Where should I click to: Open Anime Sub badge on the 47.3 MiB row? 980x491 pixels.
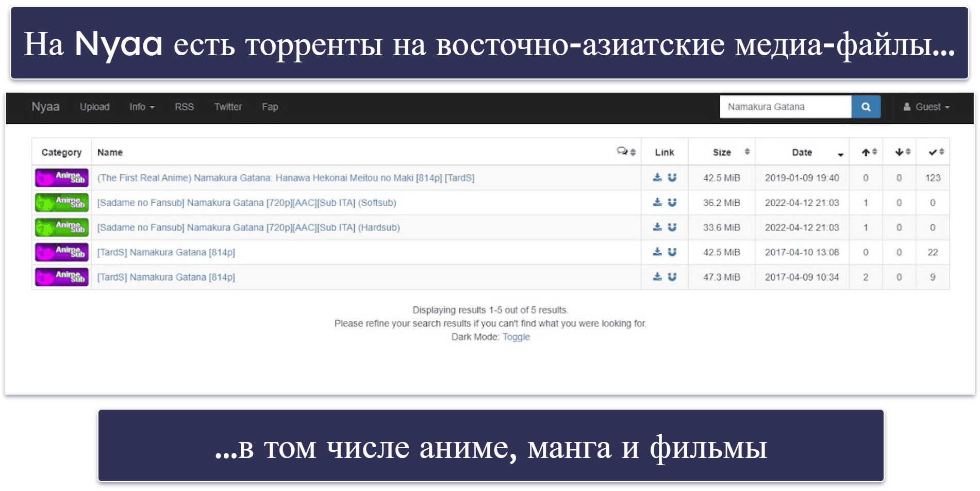(x=61, y=277)
